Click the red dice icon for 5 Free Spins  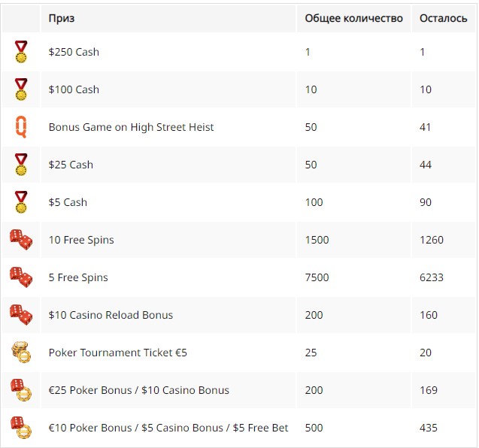[21, 277]
